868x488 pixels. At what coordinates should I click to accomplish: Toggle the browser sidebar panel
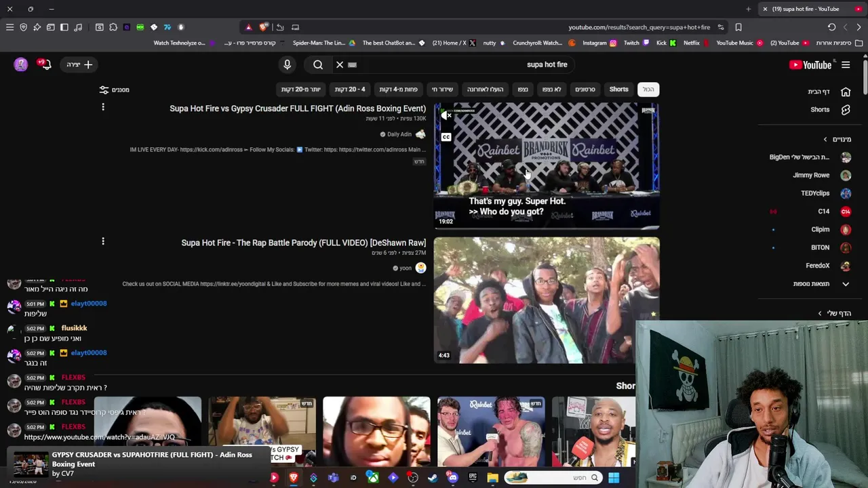(64, 27)
